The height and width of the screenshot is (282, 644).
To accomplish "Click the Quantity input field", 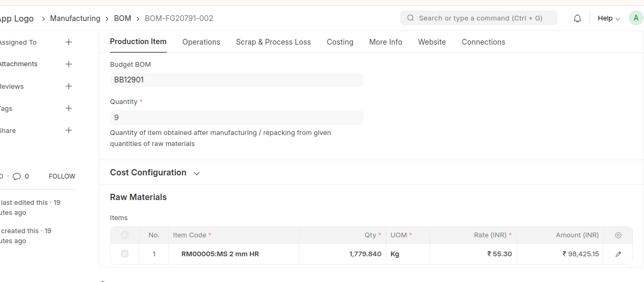I will [236, 118].
